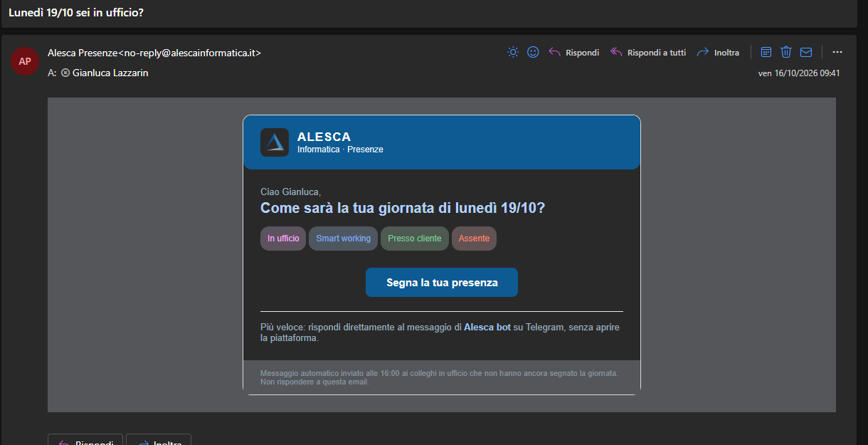The width and height of the screenshot is (868, 445).
Task: Open the Alesca logo in email banner
Action: [275, 142]
